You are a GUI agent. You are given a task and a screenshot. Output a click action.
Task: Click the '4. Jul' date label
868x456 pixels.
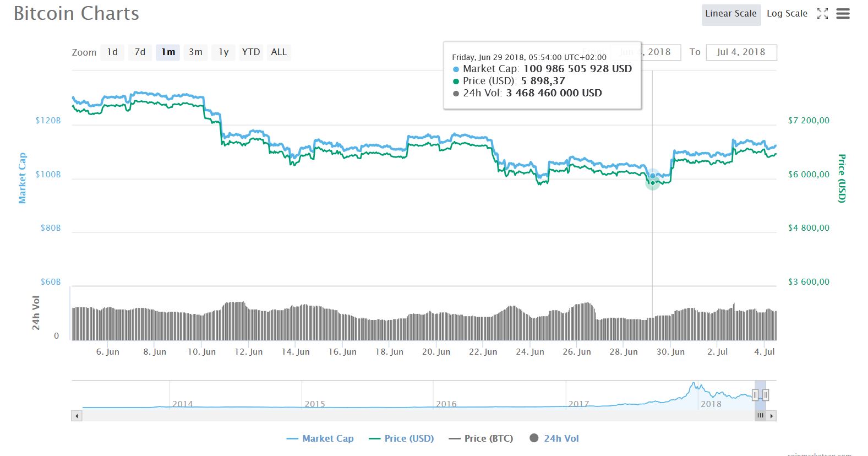coord(765,352)
